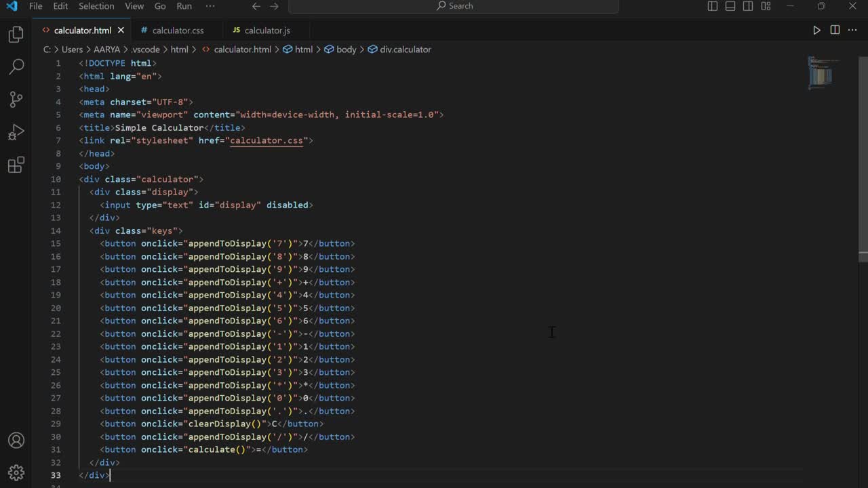Close the calculator.html tab
The image size is (868, 488).
pyautogui.click(x=121, y=30)
